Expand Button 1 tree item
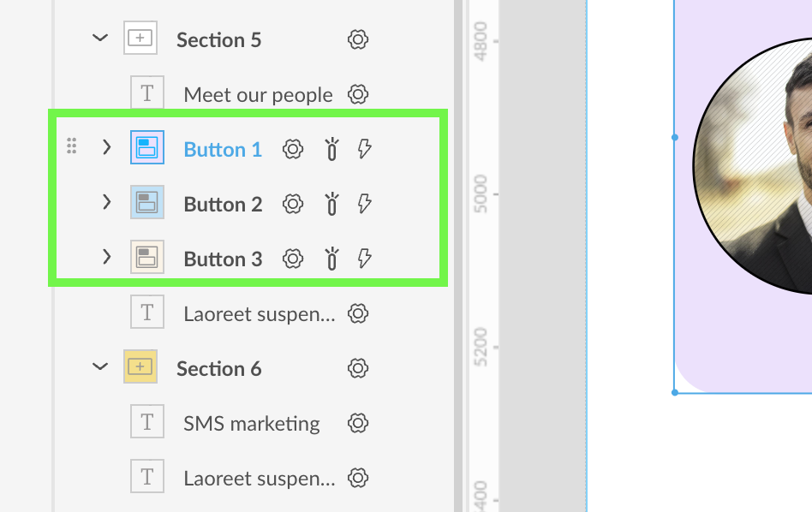The image size is (812, 512). point(106,148)
